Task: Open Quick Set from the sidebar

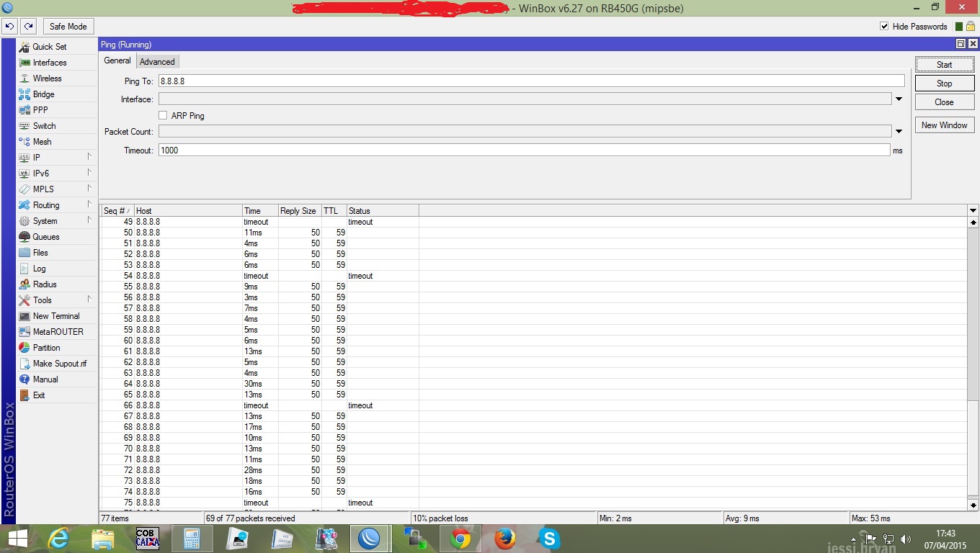Action: tap(56, 47)
